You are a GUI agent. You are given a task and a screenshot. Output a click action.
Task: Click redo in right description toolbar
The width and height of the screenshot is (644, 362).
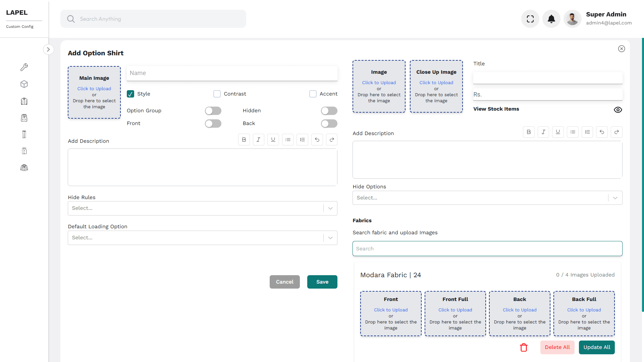click(x=616, y=132)
